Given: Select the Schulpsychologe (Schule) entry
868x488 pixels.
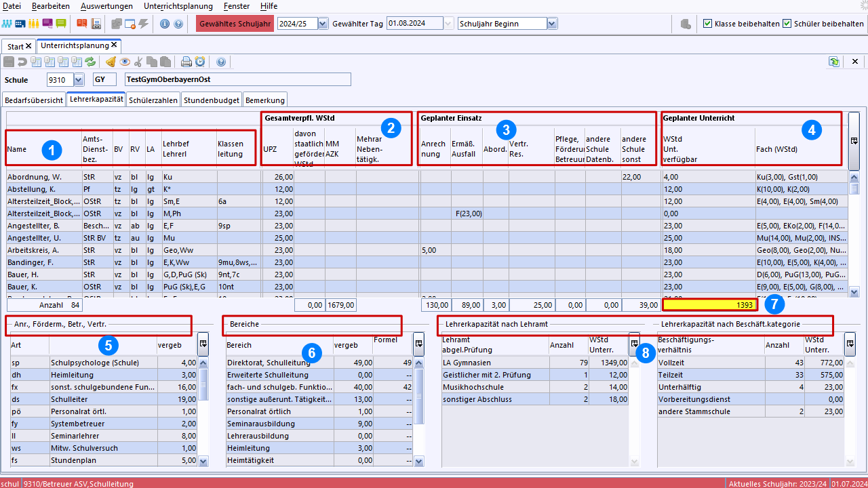Looking at the screenshot, I should 103,363.
